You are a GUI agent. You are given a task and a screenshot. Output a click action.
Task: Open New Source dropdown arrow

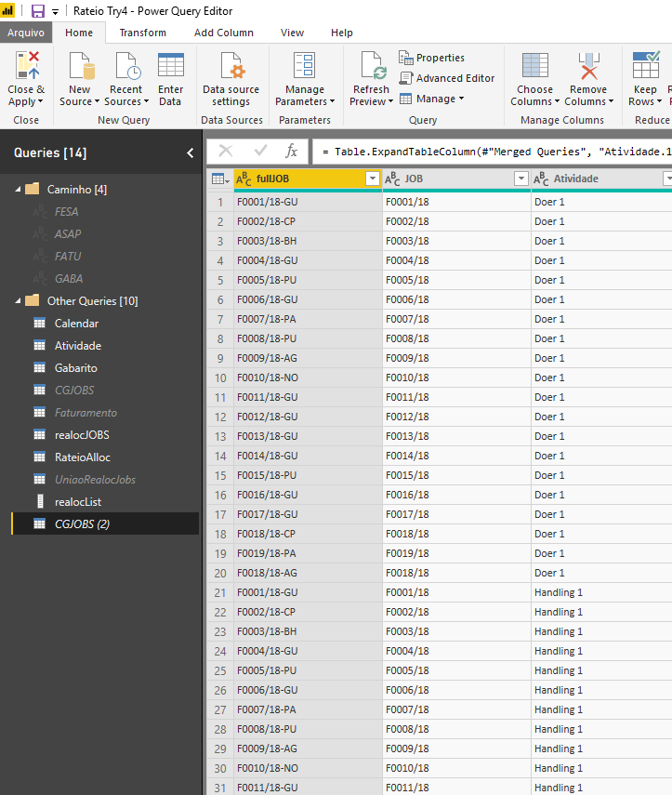97,102
